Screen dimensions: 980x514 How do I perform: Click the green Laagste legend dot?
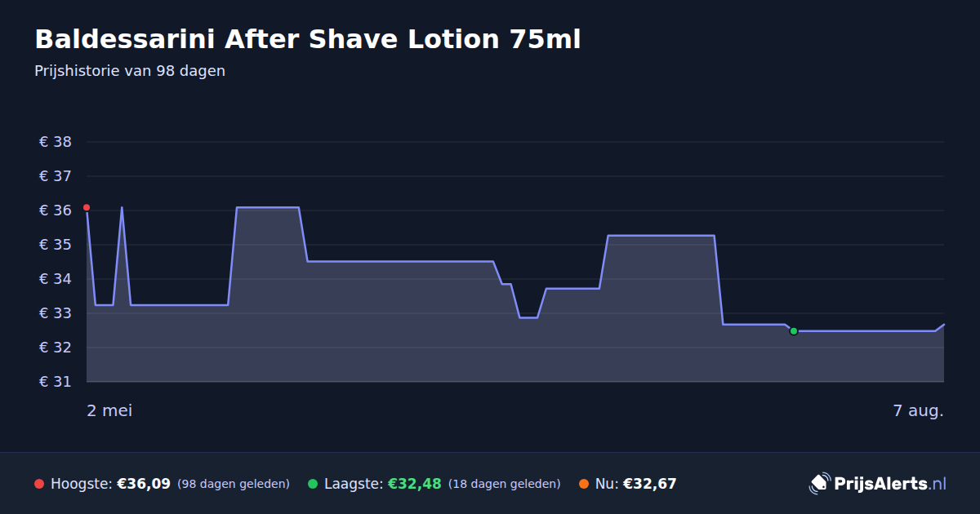(313, 484)
